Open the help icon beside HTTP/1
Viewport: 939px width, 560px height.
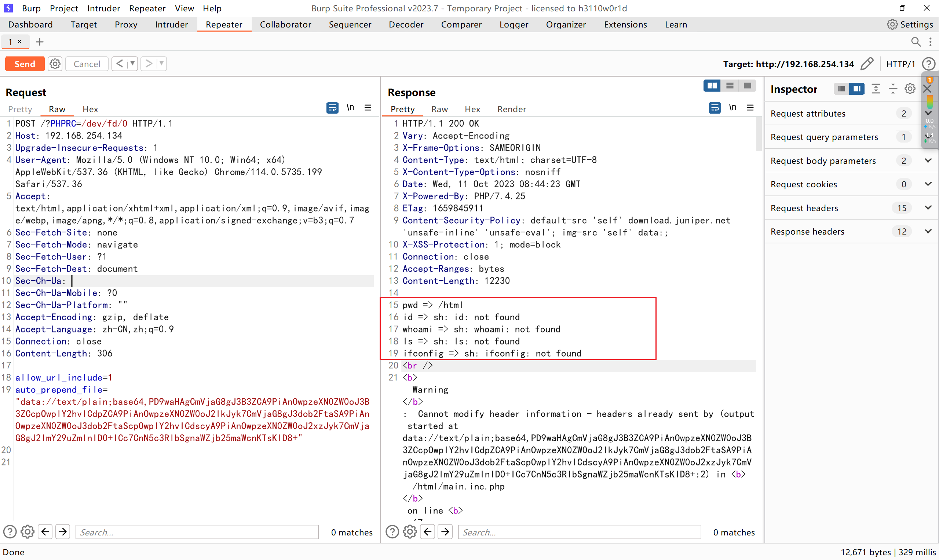[x=928, y=64]
